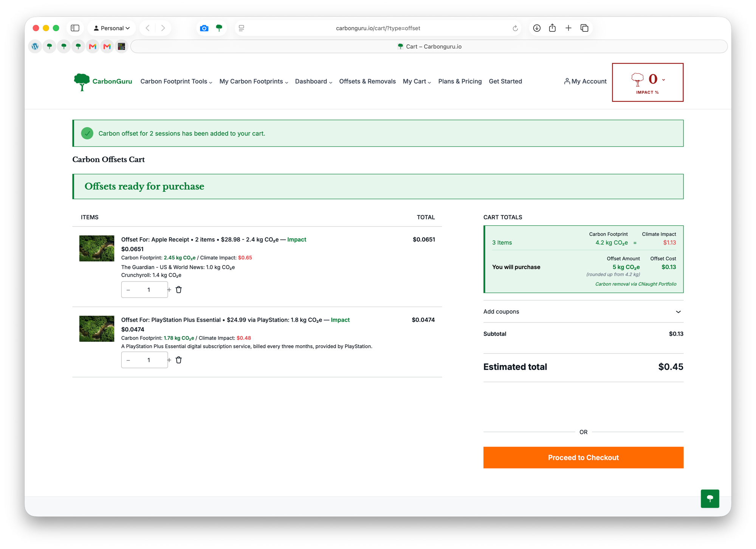
Task: Go to the CarbonGuru logo home
Action: pos(103,82)
